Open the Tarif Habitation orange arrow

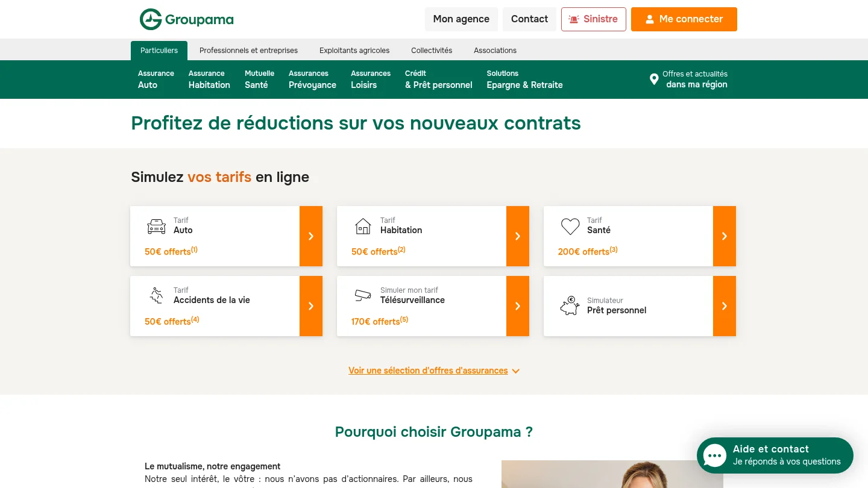(518, 236)
